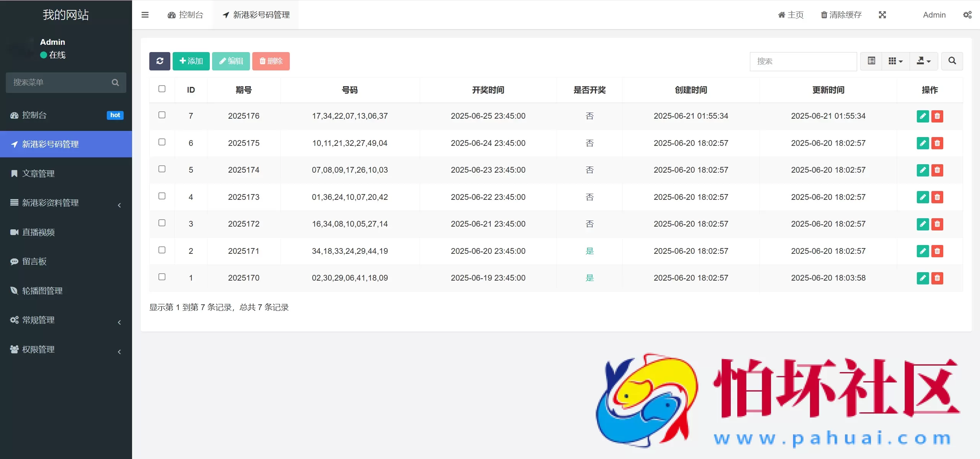Select the checkbox for ID 2 row
The height and width of the screenshot is (459, 980).
coord(162,250)
